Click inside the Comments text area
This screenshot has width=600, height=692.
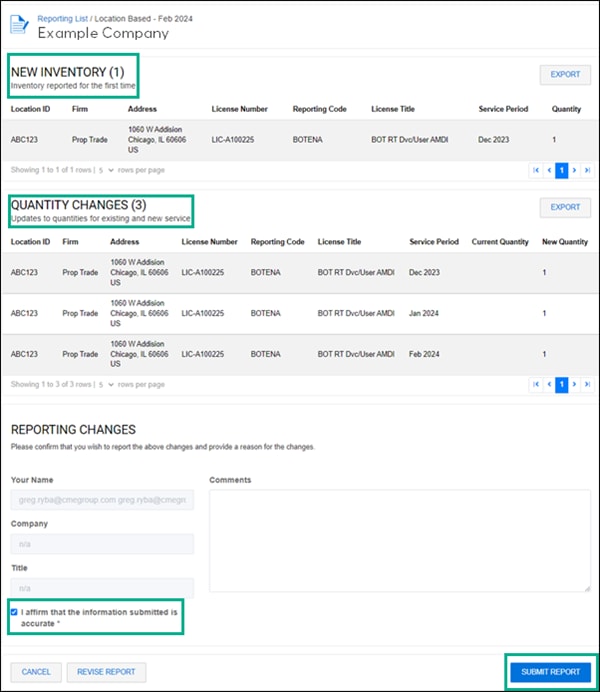pyautogui.click(x=399, y=539)
